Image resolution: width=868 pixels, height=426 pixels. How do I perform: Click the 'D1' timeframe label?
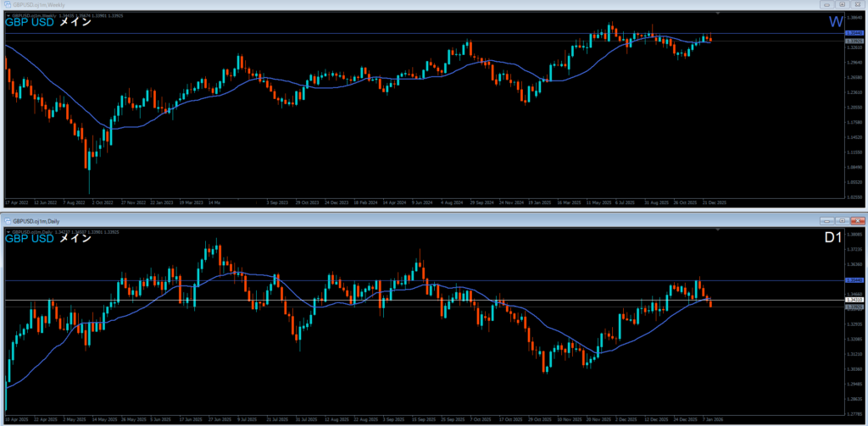[x=832, y=239]
